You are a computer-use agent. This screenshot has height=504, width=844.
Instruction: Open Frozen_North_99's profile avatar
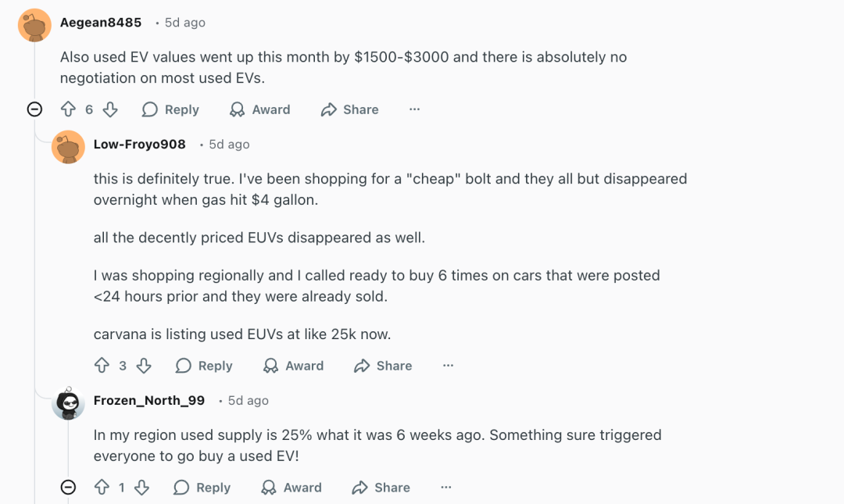click(68, 403)
